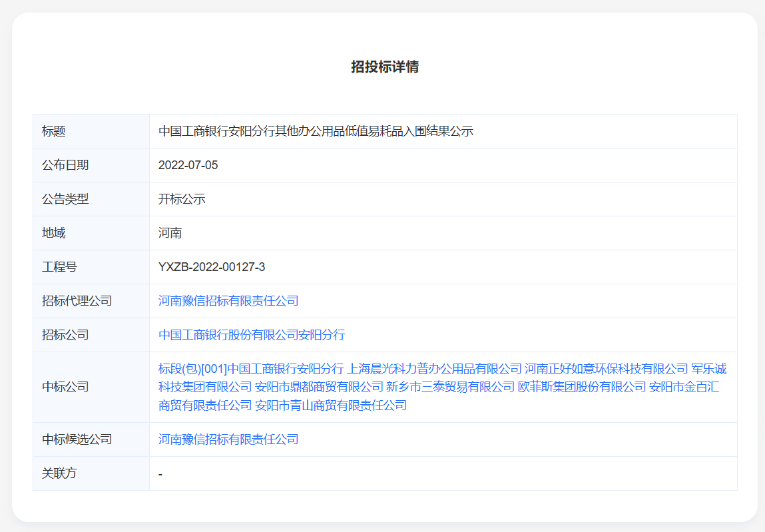The width and height of the screenshot is (765, 532).
Task: Open 上海晨光科力普办公用品有限公司 winning bidder link
Action: pyautogui.click(x=434, y=369)
